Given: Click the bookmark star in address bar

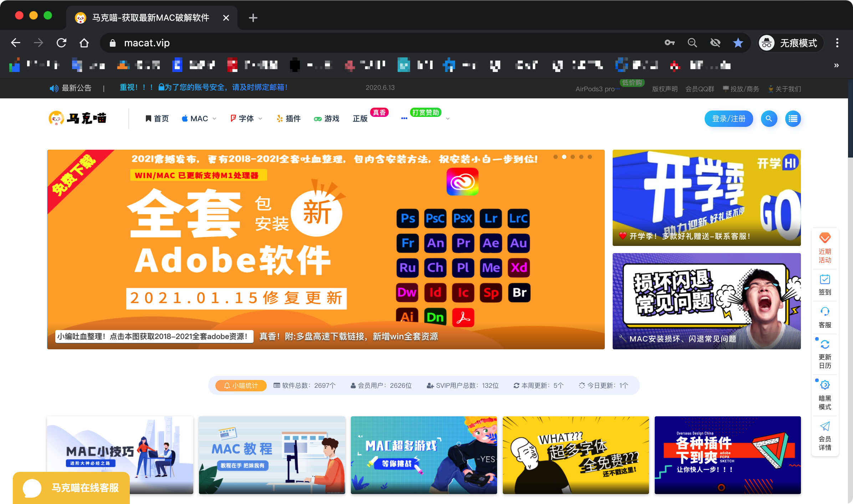Looking at the screenshot, I should pos(738,43).
